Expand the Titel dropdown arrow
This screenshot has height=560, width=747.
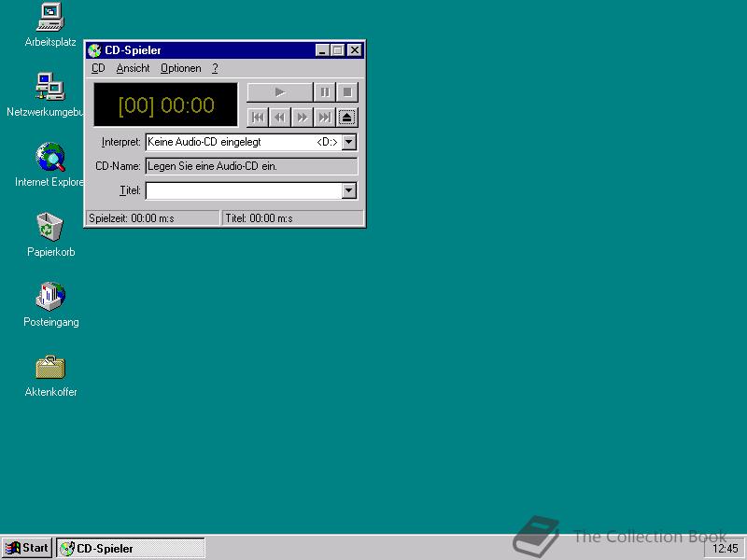[x=349, y=190]
